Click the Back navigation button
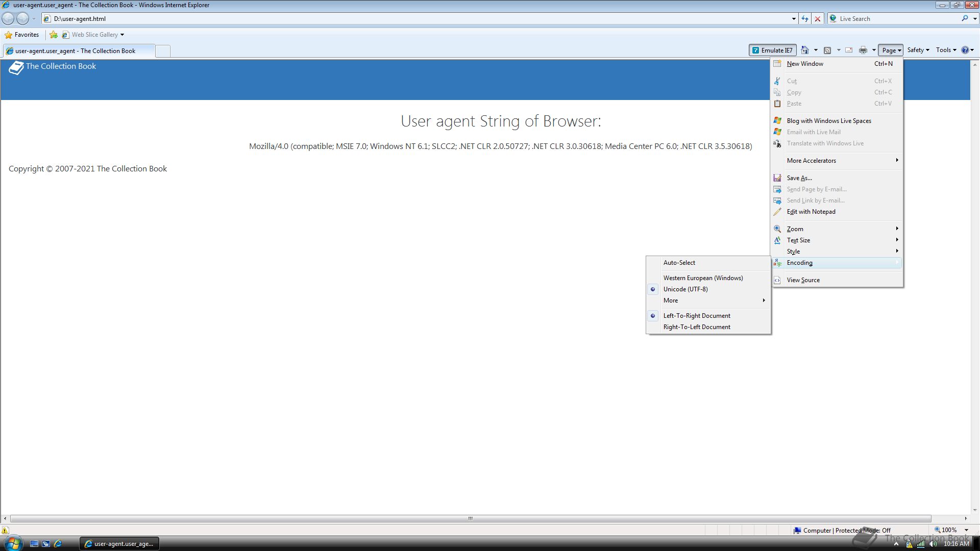The width and height of the screenshot is (980, 551). coord(9,19)
